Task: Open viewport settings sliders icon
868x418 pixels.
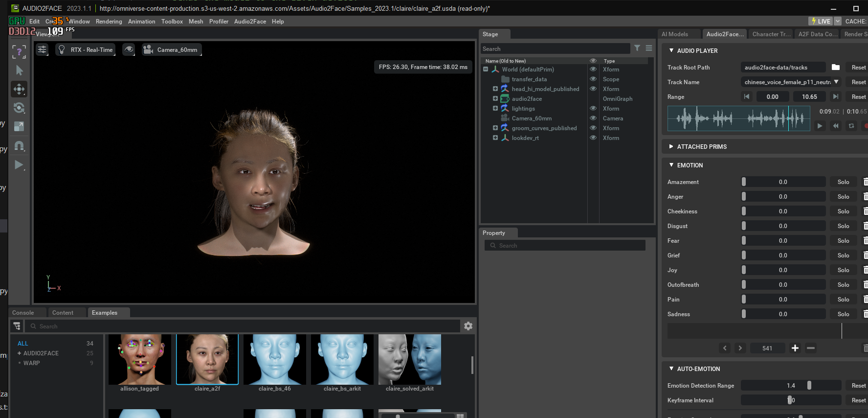Action: coord(42,49)
